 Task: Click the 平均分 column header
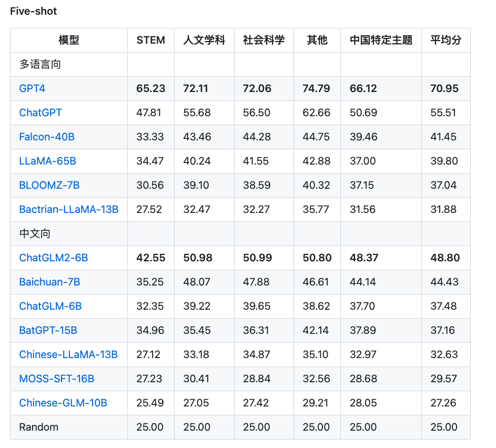pyautogui.click(x=446, y=40)
